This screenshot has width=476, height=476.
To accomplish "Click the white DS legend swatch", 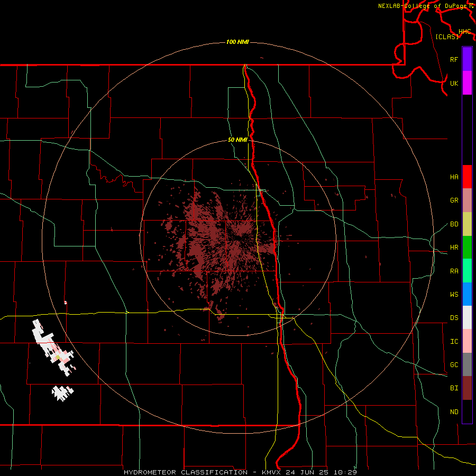I will tap(467, 317).
